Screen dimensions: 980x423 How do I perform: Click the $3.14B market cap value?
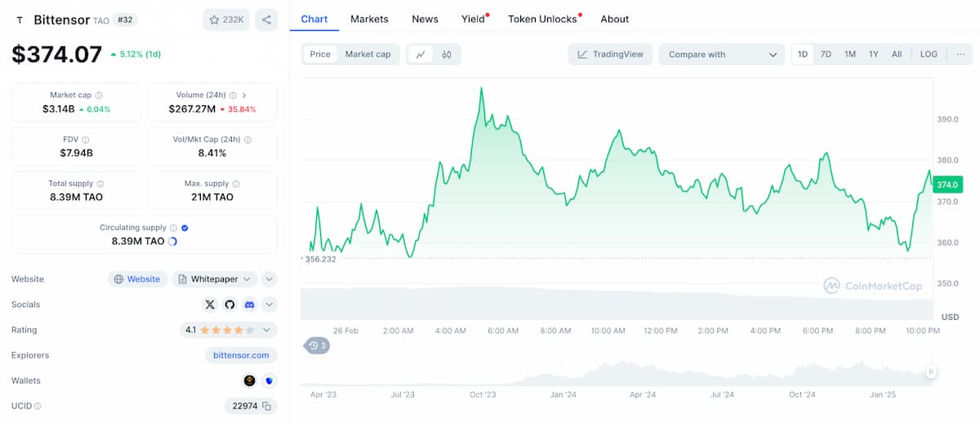pyautogui.click(x=59, y=109)
